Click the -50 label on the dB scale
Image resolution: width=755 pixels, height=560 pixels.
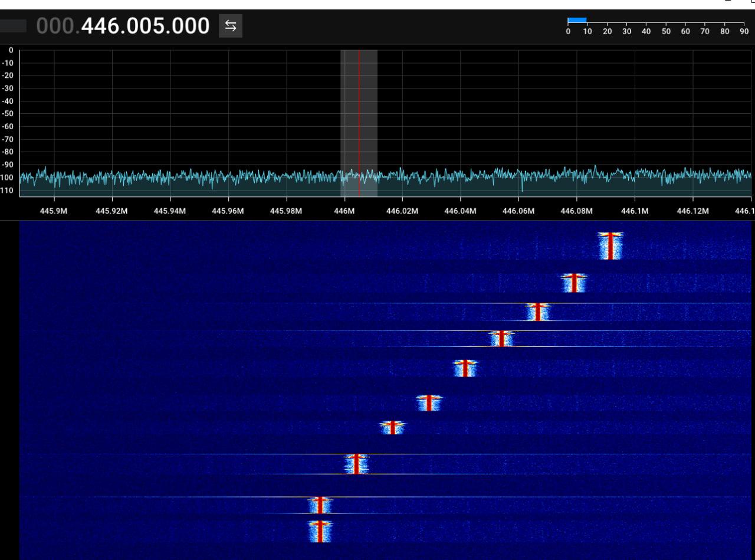8,113
